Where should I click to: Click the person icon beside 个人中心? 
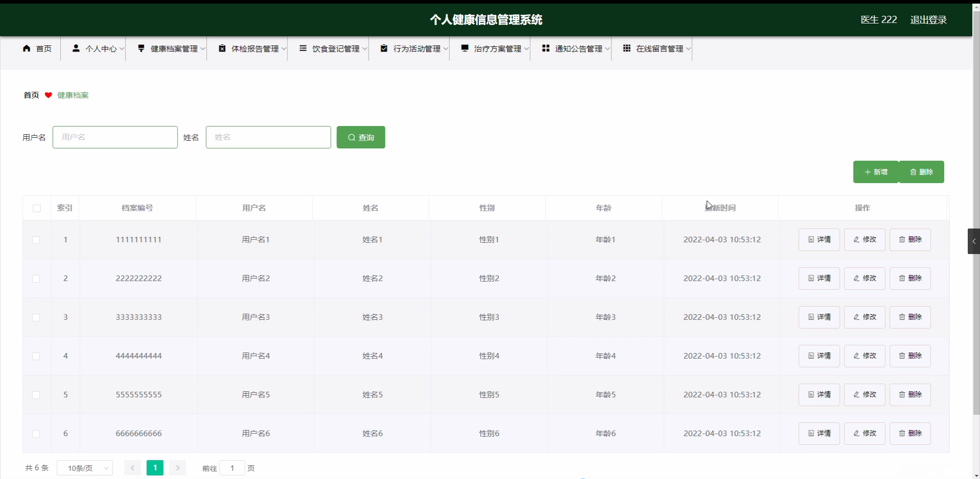point(76,48)
